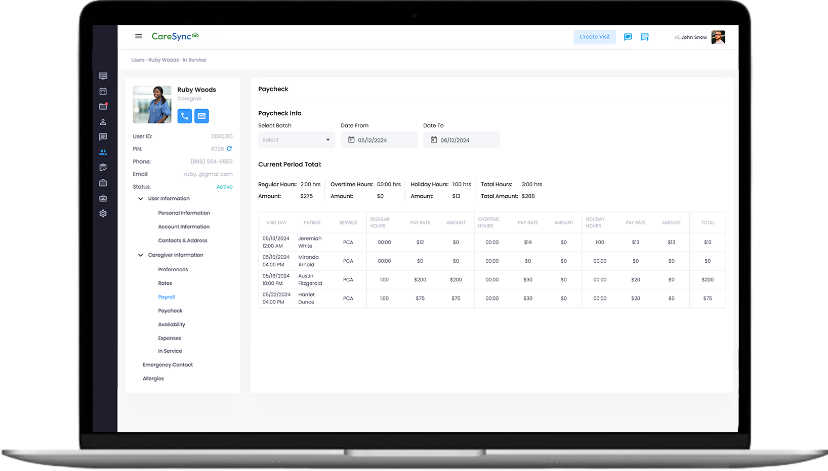Open the Select Batch dropdown
This screenshot has height=471, width=828.
point(297,140)
